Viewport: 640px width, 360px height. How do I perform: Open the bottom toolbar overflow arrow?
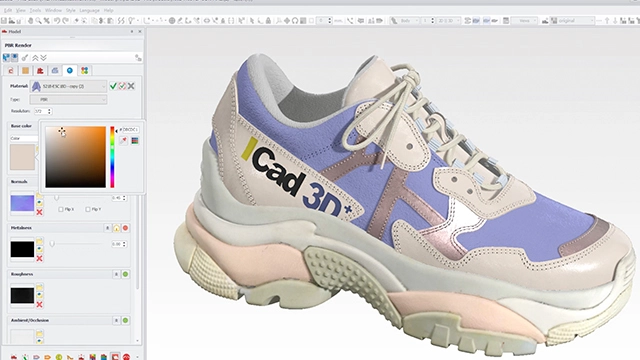pyautogui.click(x=137, y=357)
